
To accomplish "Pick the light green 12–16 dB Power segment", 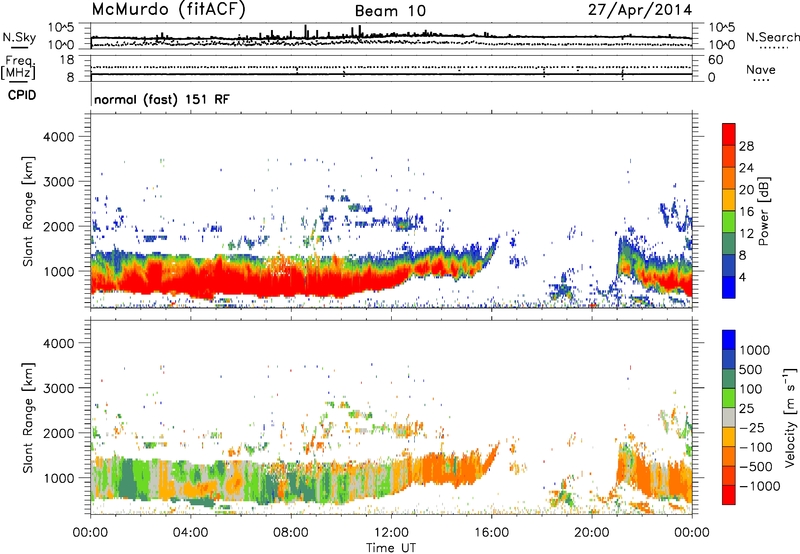I will tap(729, 222).
